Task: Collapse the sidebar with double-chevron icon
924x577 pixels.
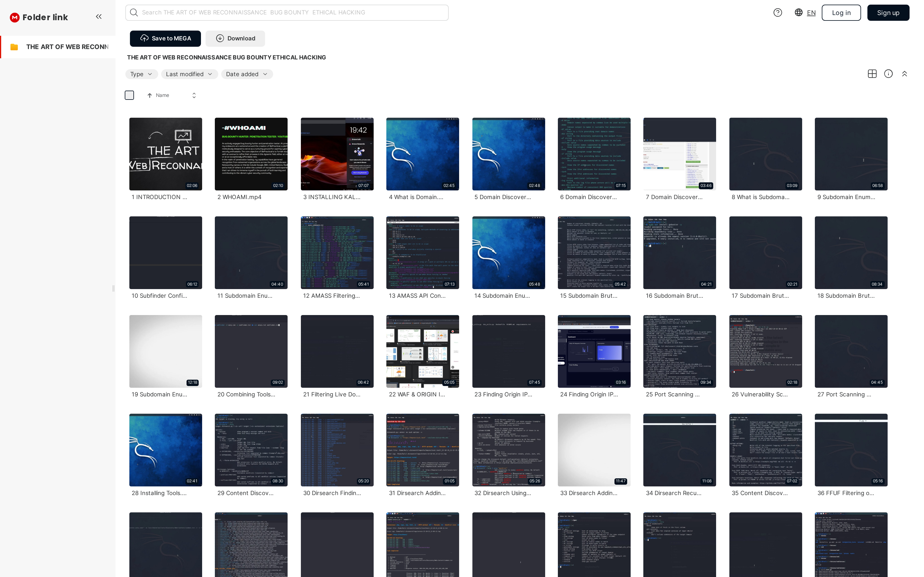Action: coord(98,16)
